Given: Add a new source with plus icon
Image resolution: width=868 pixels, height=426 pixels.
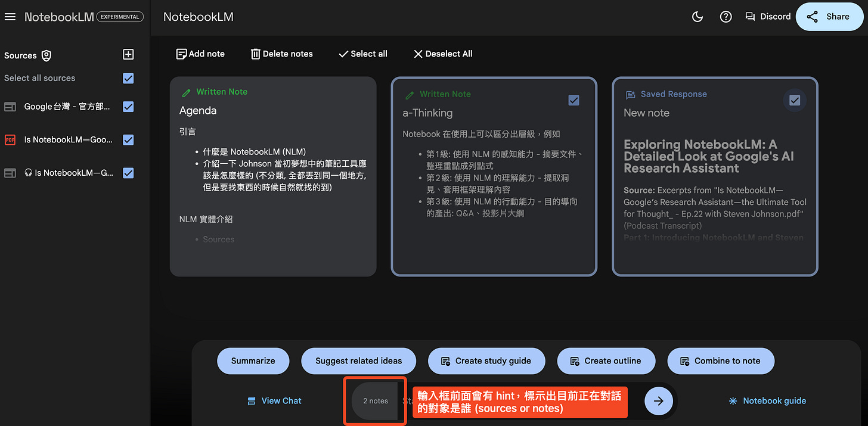Looking at the screenshot, I should 128,55.
